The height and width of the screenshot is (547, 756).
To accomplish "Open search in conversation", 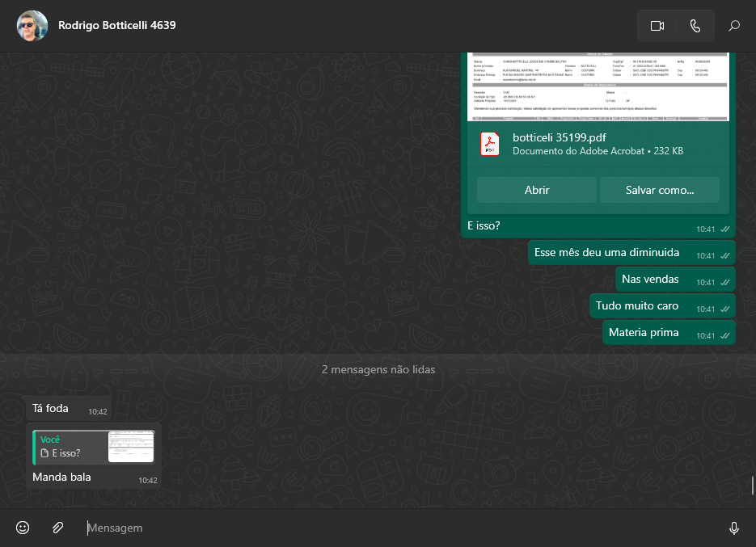I will click(734, 26).
